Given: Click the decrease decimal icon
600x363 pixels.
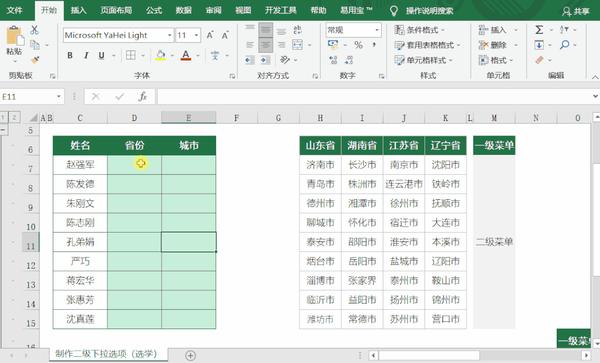Looking at the screenshot, I should pos(349,60).
